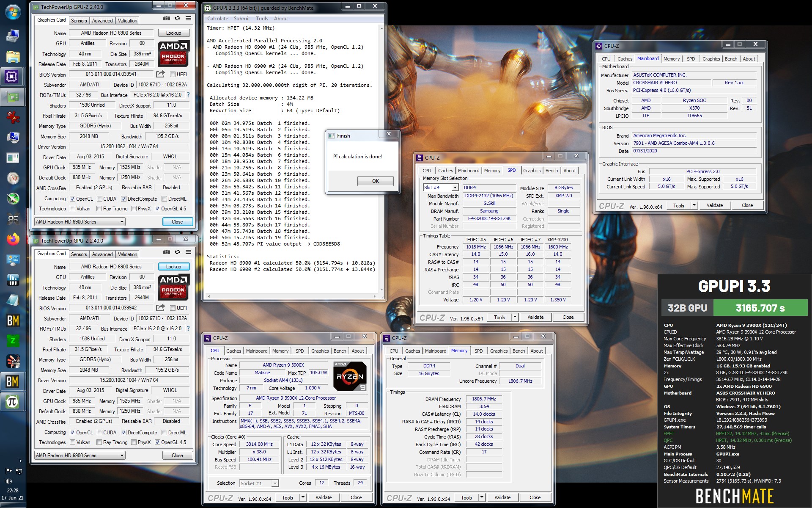
Task: Open hamburger menu in lower GPU-Z window
Action: [x=189, y=252]
